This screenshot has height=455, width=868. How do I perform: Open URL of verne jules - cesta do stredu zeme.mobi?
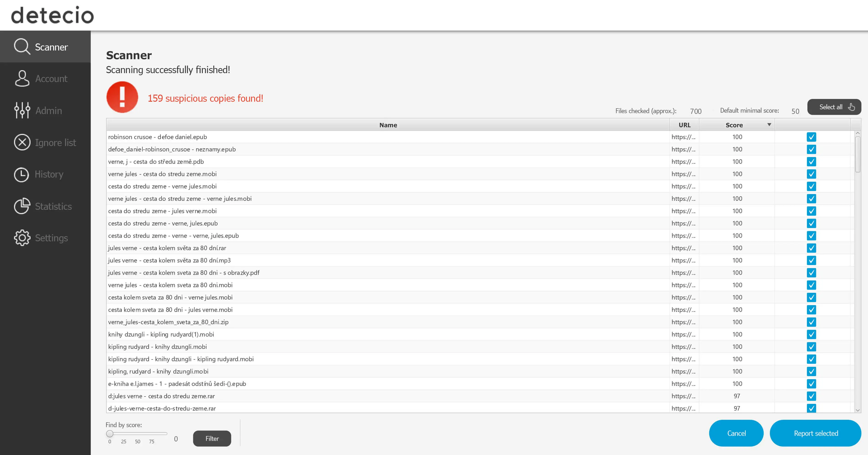tap(683, 174)
